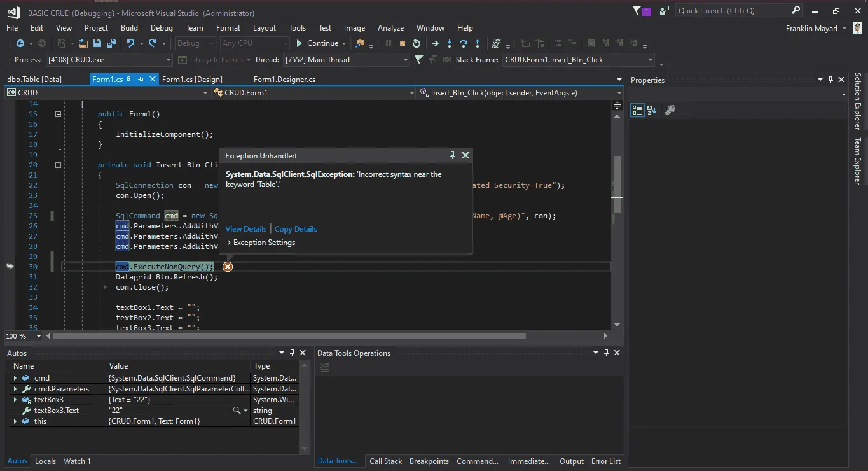Open the Process dropdown
Image resolution: width=868 pixels, height=471 pixels.
coord(168,60)
